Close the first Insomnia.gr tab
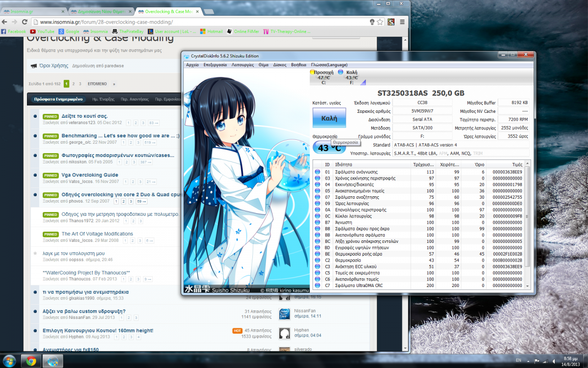Image resolution: width=588 pixels, height=368 pixels. (x=64, y=10)
